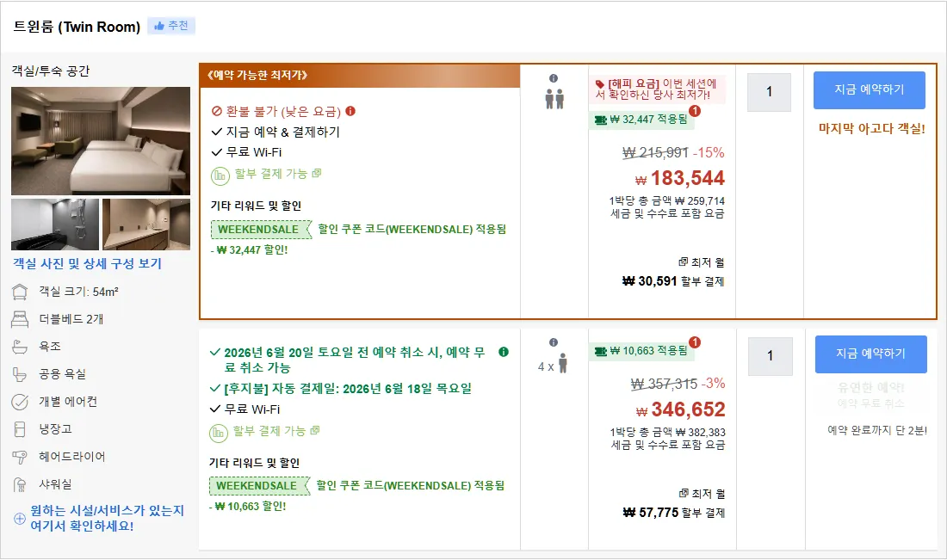The image size is (947, 560).
Task: Click the ₩10,663 적용됨 coupon badge
Action: click(x=641, y=351)
